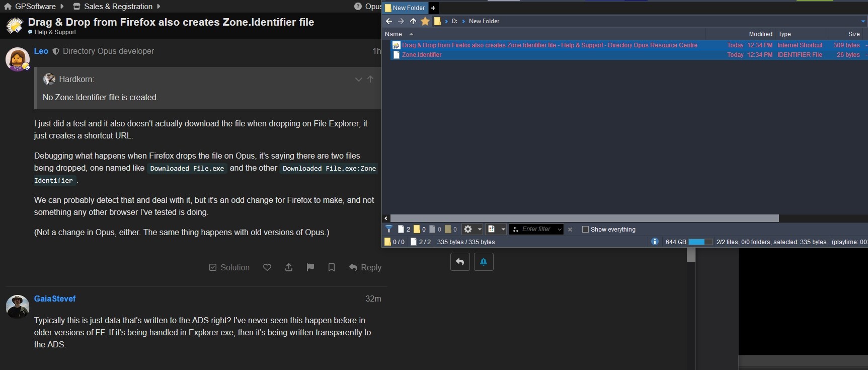Flag Leo's post
868x370 pixels.
coord(310,267)
